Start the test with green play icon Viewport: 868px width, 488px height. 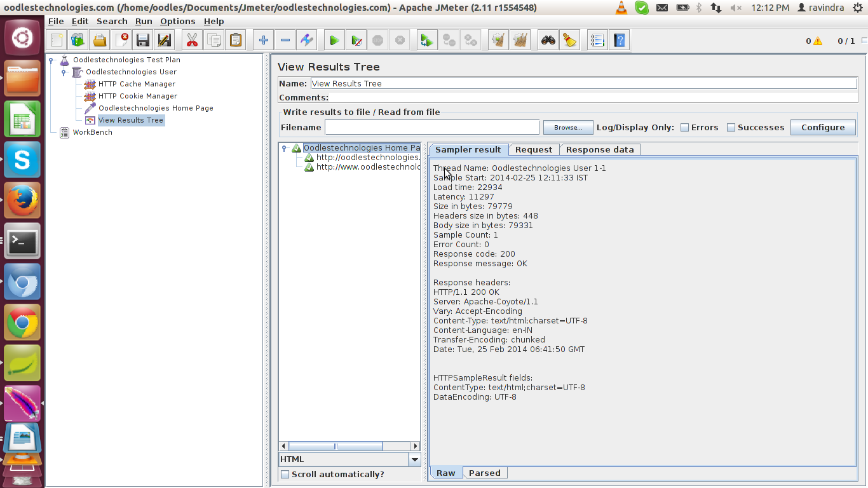(x=334, y=41)
